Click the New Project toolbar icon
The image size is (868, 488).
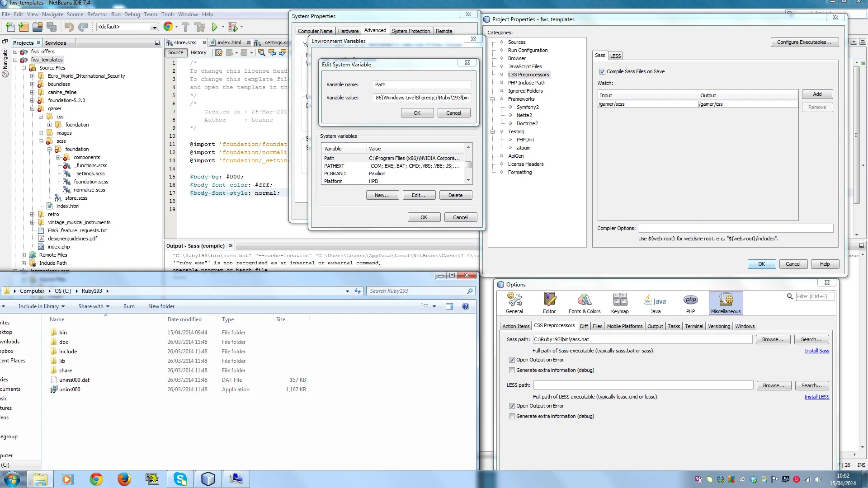tap(24, 27)
